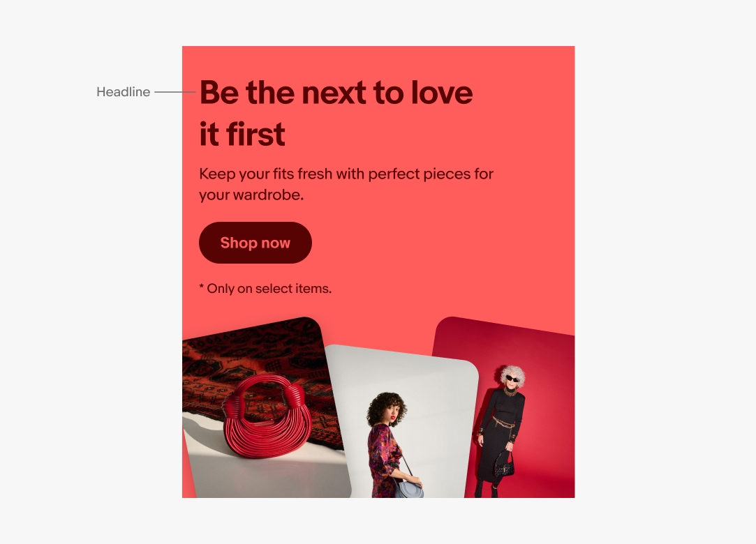Screen dimensions: 756x544
Task: Click the Headline annotation label
Action: click(x=124, y=91)
